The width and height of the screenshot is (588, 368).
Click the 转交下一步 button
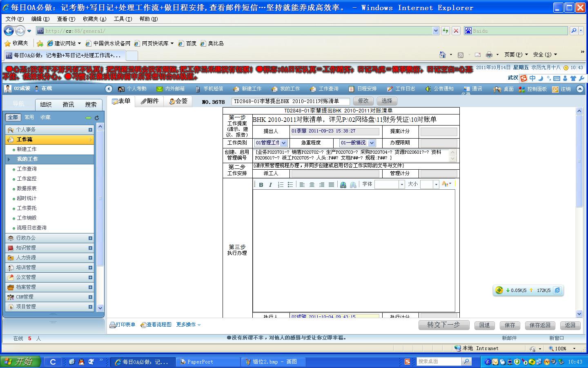click(444, 325)
